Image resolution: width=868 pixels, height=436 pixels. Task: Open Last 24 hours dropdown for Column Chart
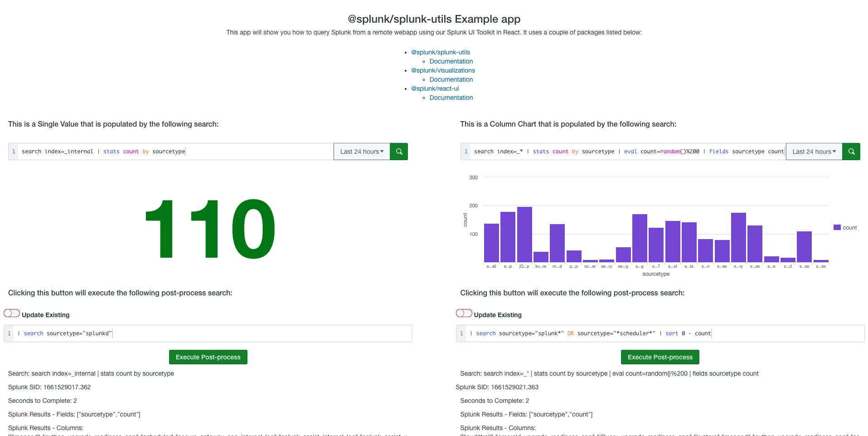[814, 152]
